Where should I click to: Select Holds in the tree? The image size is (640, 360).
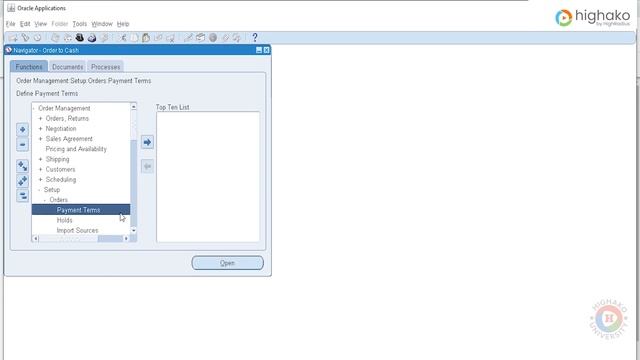click(64, 220)
